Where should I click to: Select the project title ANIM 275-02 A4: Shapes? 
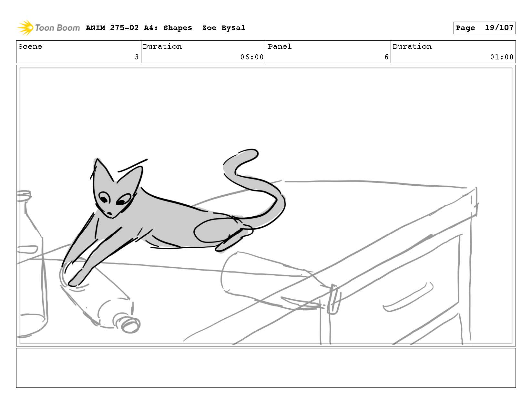[139, 28]
